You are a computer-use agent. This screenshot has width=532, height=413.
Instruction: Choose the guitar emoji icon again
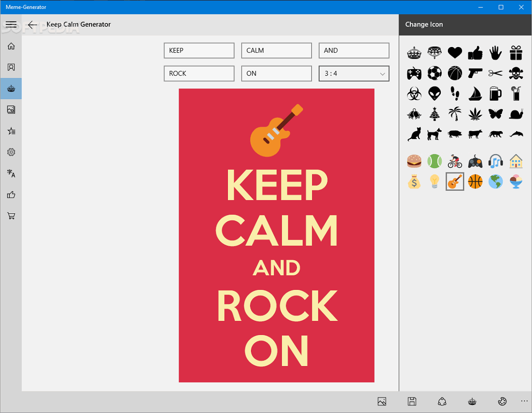(454, 181)
